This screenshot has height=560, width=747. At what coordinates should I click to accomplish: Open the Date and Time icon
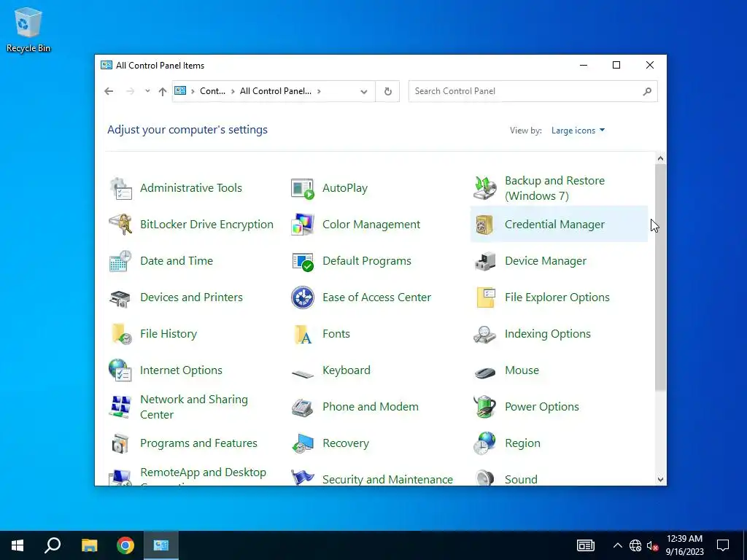tap(120, 261)
